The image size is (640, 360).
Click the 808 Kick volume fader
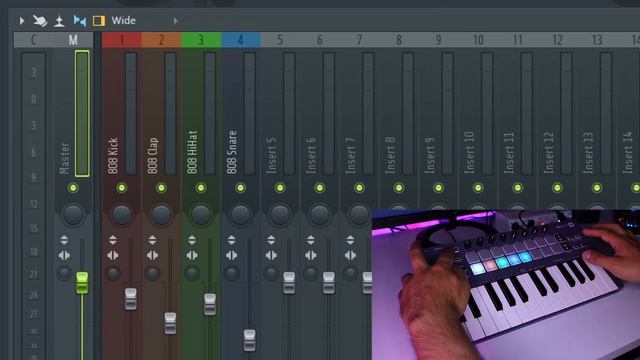[x=131, y=299]
